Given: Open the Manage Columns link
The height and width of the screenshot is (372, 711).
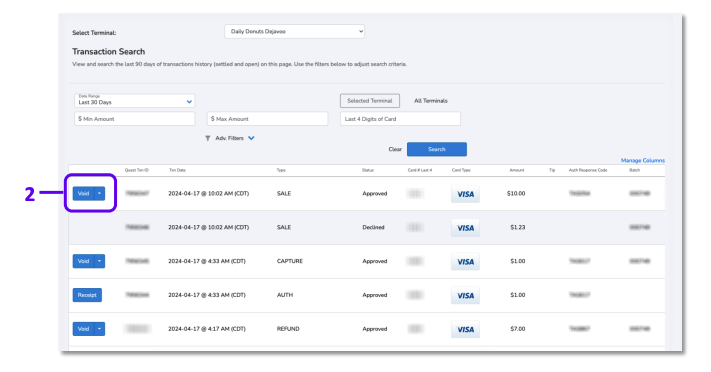Looking at the screenshot, I should [x=643, y=161].
